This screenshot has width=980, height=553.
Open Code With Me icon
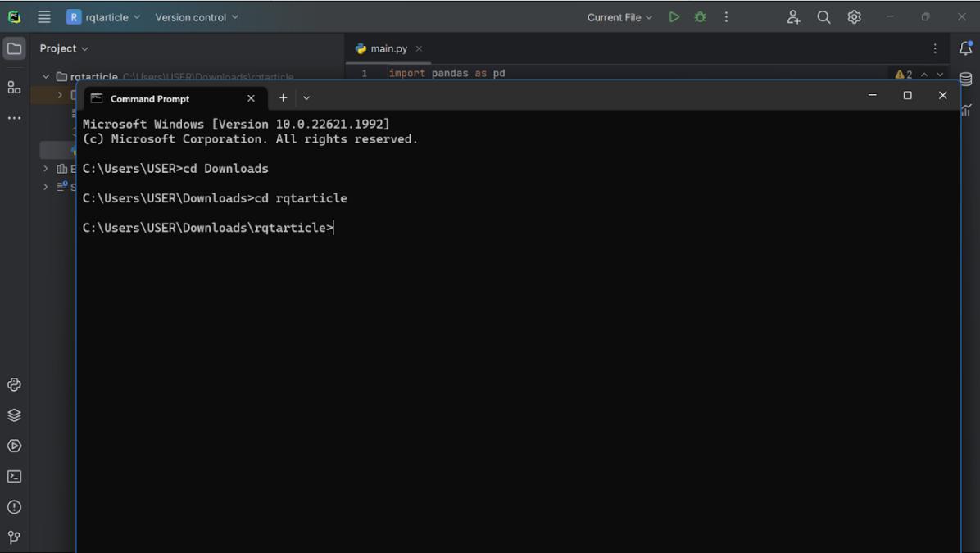[793, 17]
